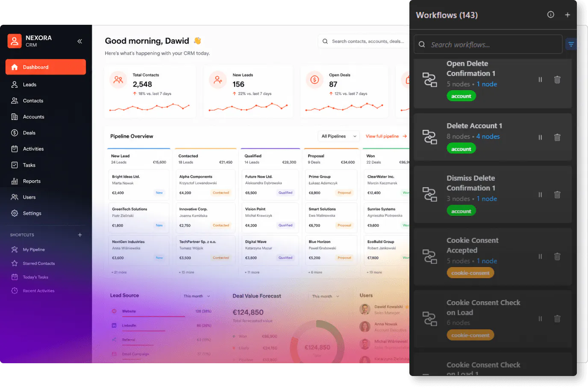Open the Workflows info icon
Viewport: 588px width, 388px height.
coord(551,15)
